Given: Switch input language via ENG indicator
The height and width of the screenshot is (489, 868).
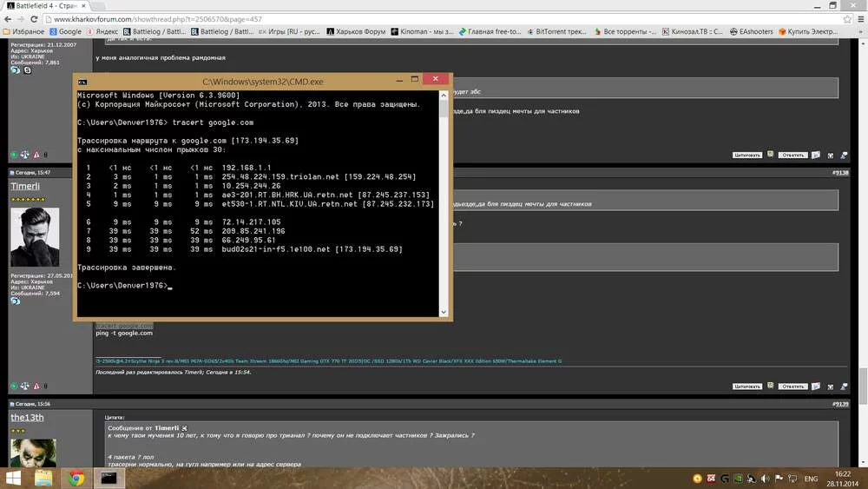Looking at the screenshot, I should (x=811, y=479).
